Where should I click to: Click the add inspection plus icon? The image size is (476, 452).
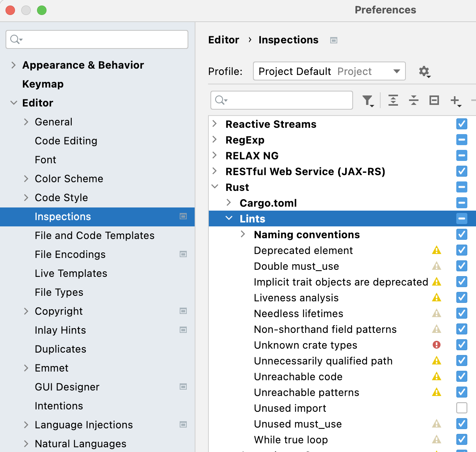click(455, 101)
